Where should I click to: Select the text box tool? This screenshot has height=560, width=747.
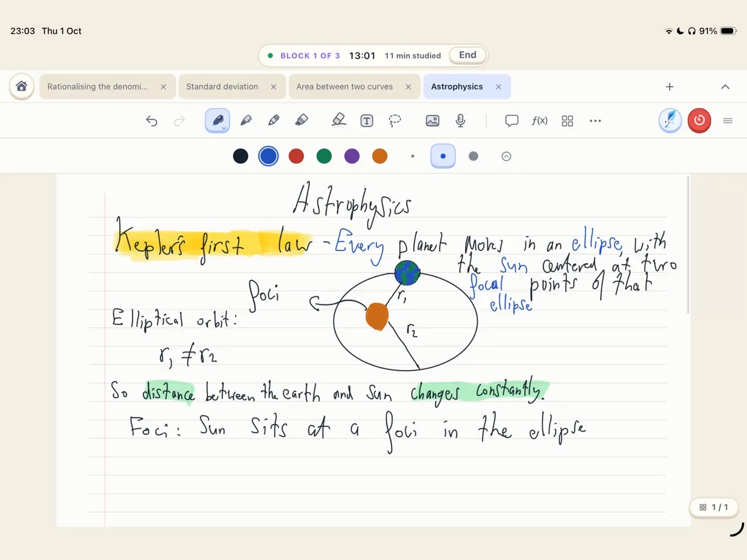pyautogui.click(x=367, y=121)
